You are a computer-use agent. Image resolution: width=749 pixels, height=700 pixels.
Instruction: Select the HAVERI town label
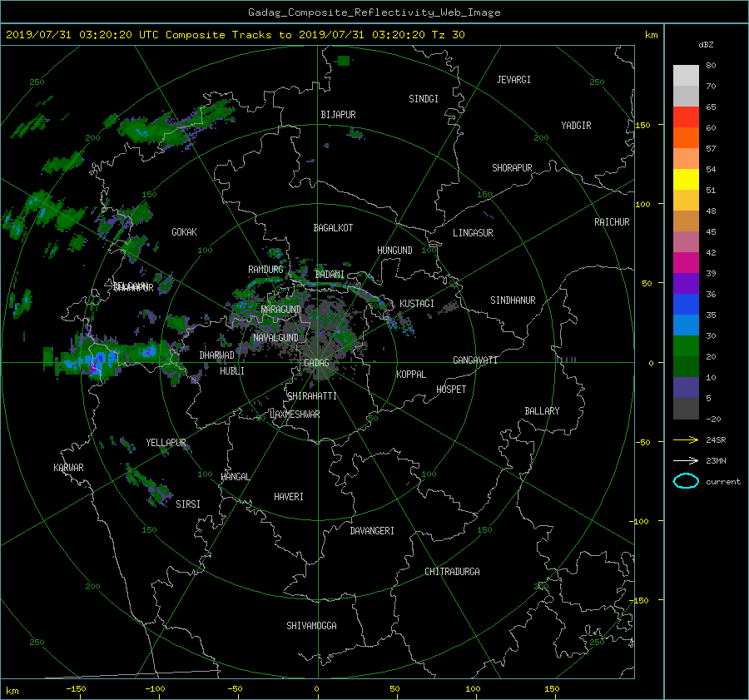click(289, 497)
